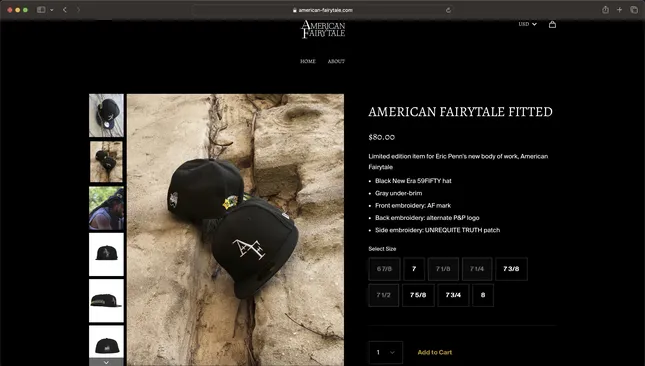The height and width of the screenshot is (366, 645).
Task: Go back with the browser arrow
Action: click(x=65, y=10)
